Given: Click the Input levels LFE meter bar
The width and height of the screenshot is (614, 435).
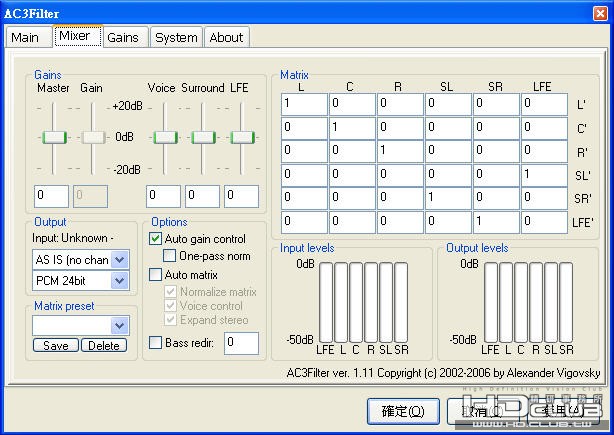Looking at the screenshot, I should 326,303.
